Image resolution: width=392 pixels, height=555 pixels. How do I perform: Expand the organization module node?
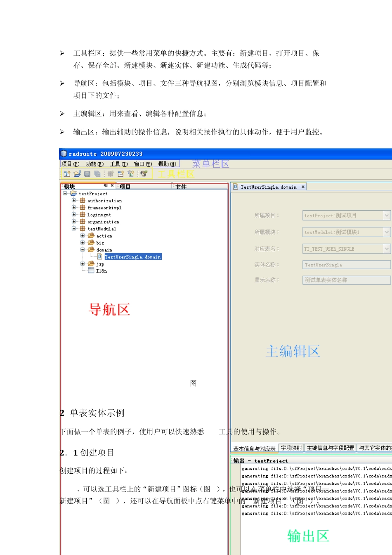(x=73, y=221)
